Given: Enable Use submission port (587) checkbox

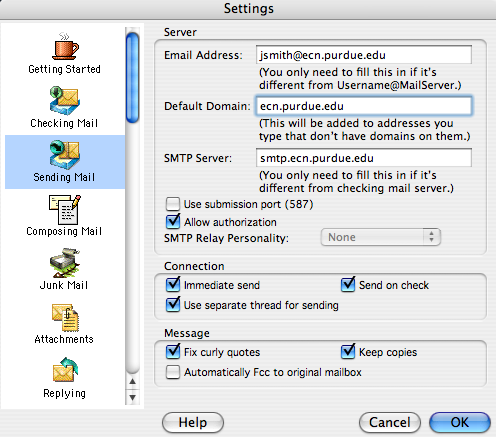Looking at the screenshot, I should tap(173, 204).
